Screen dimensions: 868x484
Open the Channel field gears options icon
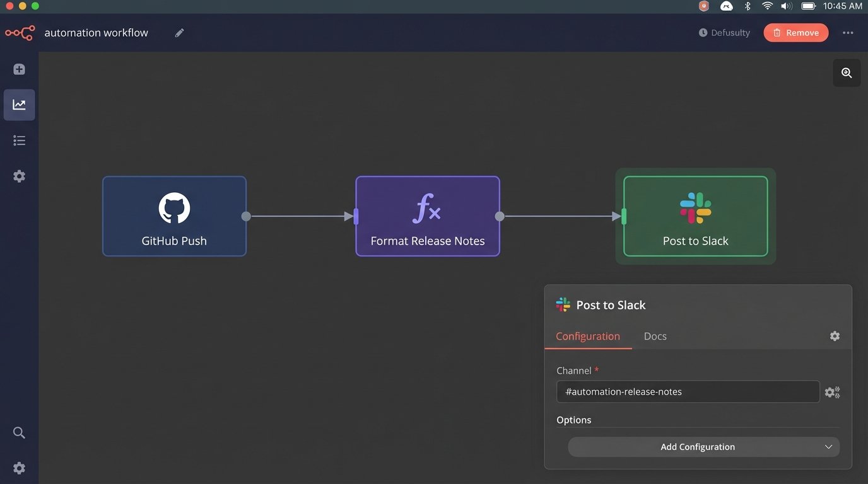pos(832,392)
